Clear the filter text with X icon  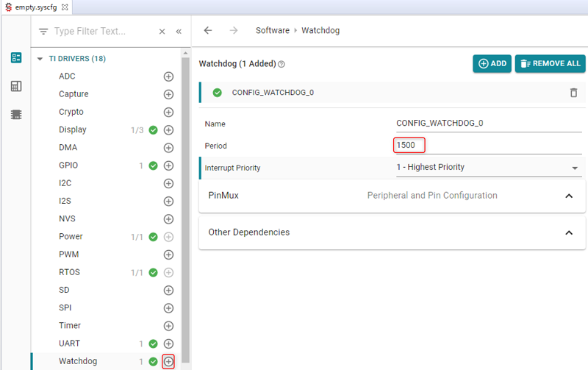pyautogui.click(x=162, y=32)
